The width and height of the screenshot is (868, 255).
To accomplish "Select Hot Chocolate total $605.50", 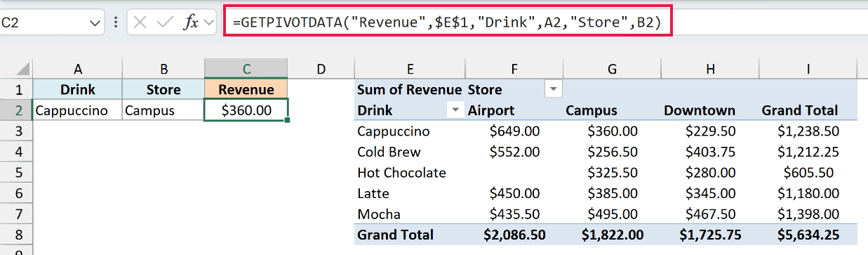I will (808, 173).
